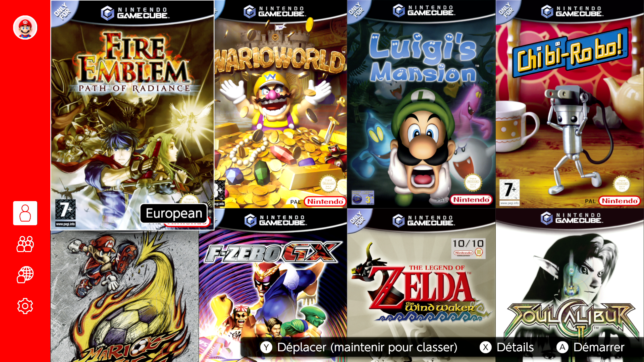Click the X button icon for Détails

(x=485, y=347)
